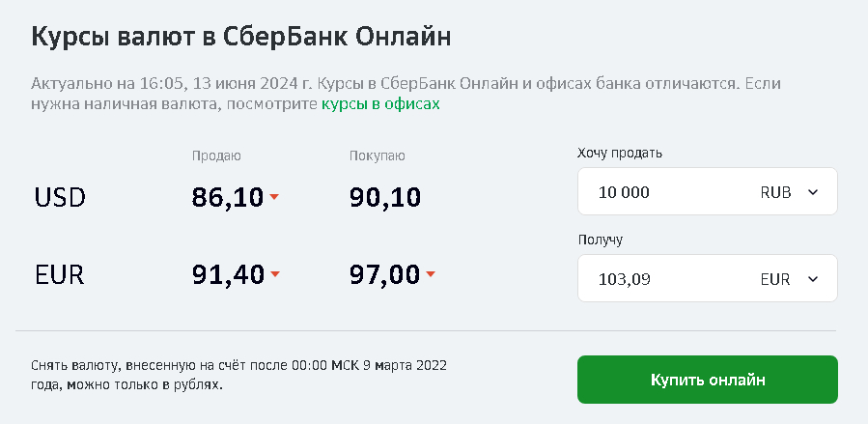Image resolution: width=868 pixels, height=424 pixels.
Task: Click the Курсы валют в СберБанк Онлайн heading
Action: click(x=242, y=37)
